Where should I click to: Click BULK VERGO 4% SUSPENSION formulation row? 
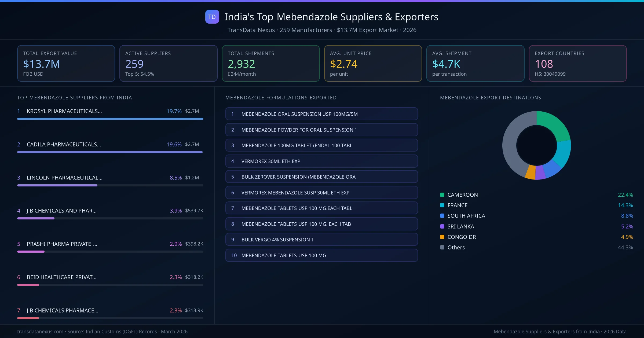pyautogui.click(x=321, y=240)
